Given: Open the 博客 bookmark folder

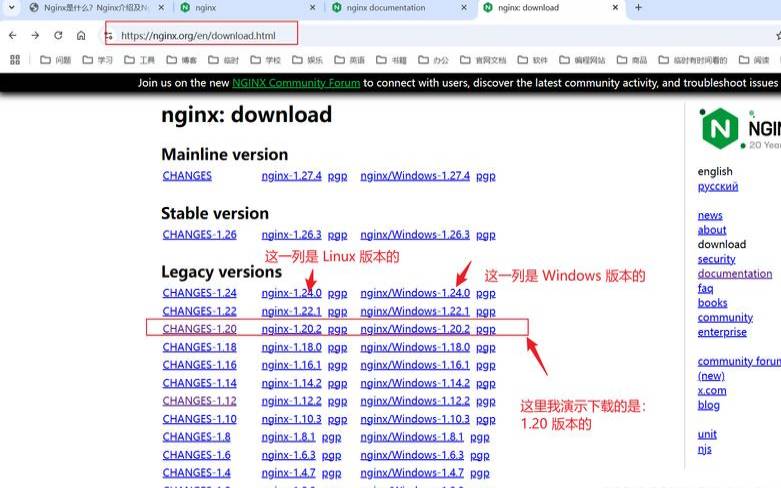Looking at the screenshot, I should point(181,60).
